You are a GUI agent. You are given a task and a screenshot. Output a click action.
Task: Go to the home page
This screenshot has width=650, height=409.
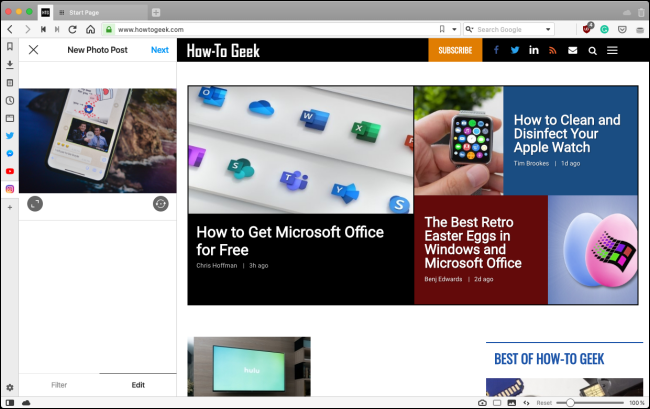coord(90,29)
